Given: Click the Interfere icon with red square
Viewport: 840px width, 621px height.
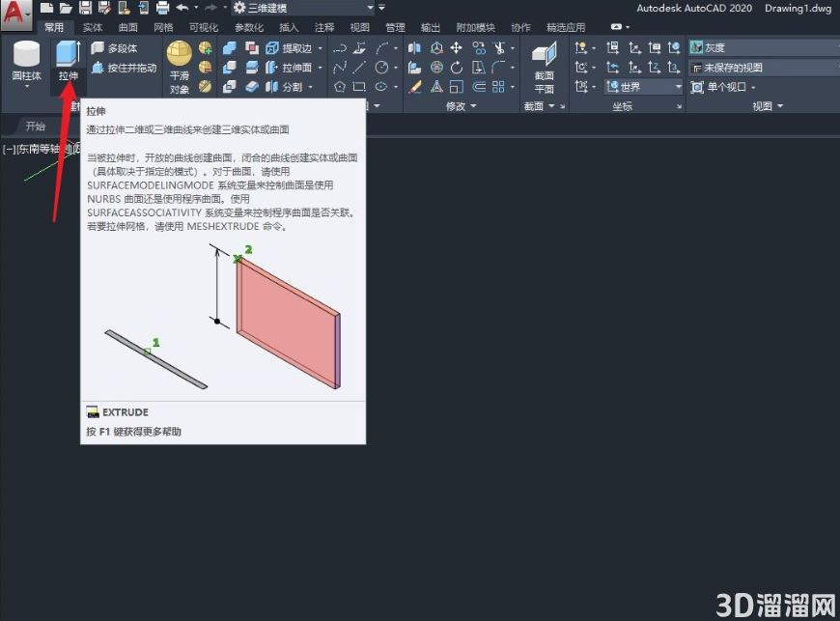Looking at the screenshot, I should click(x=252, y=48).
